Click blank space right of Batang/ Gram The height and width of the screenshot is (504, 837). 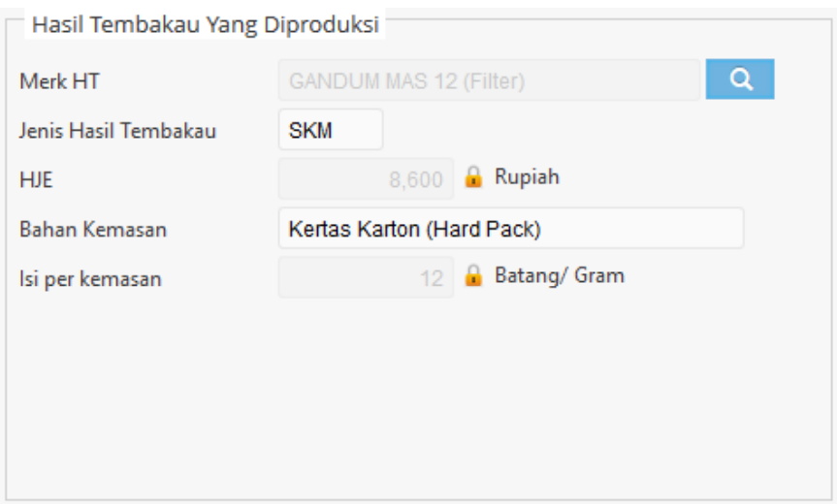point(727,277)
